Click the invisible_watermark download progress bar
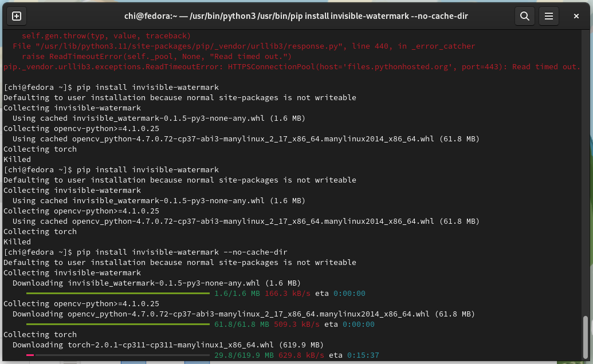Screen dimensions: 593x364 click(118, 293)
